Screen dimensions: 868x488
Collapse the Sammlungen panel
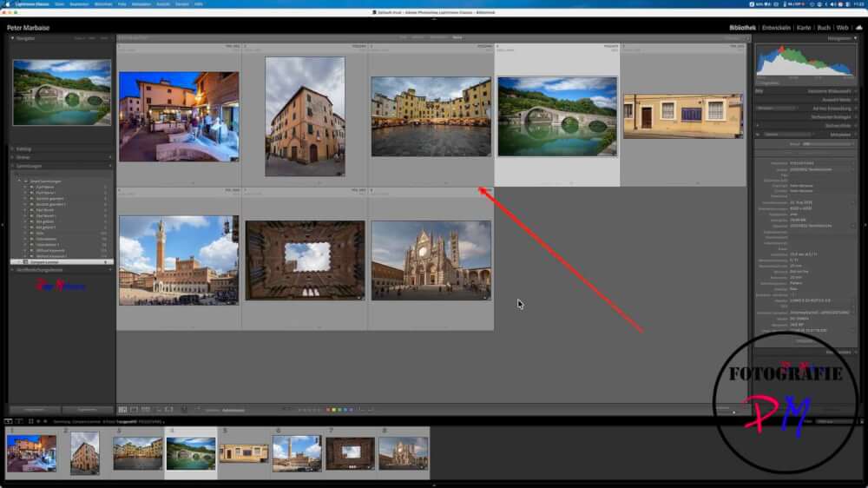pos(12,166)
